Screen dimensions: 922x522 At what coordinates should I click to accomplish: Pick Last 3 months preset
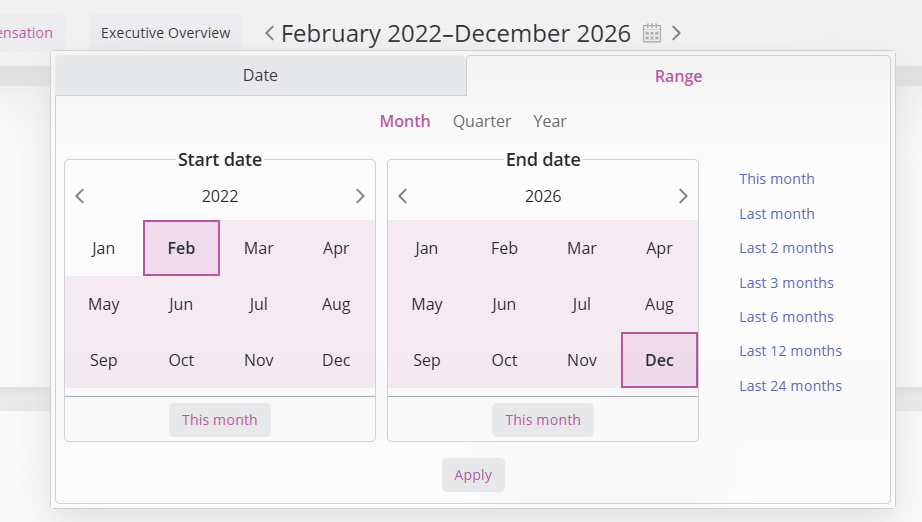click(x=786, y=283)
